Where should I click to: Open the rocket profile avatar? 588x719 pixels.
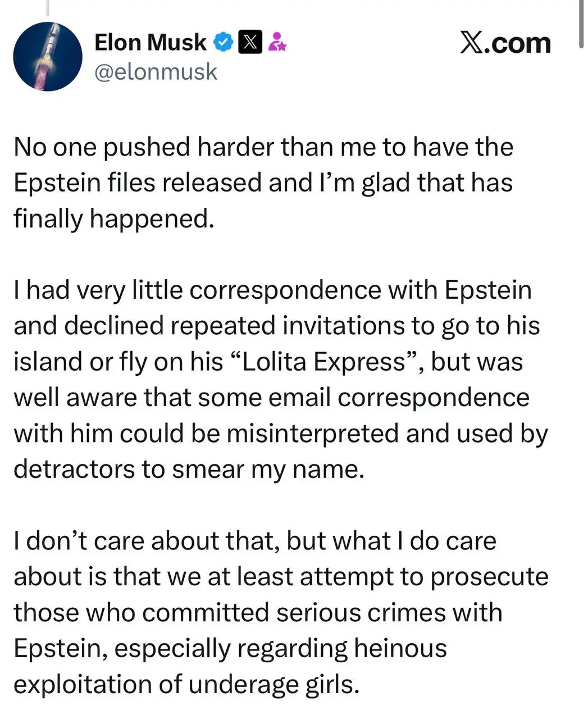48,57
